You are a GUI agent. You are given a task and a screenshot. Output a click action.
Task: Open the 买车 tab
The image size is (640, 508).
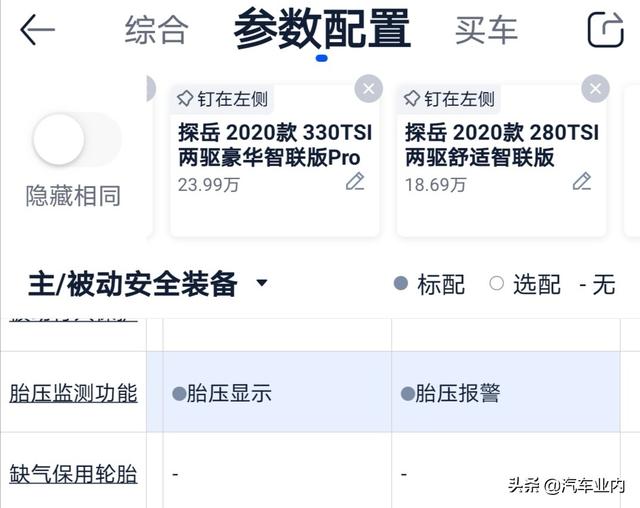click(x=486, y=30)
